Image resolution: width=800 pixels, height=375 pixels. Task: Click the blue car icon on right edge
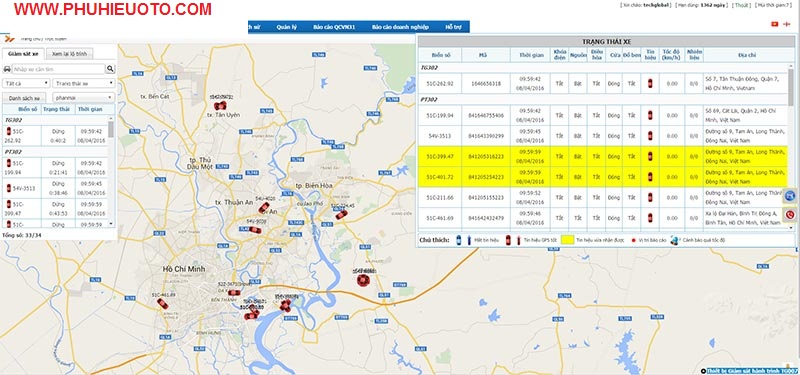coord(790,195)
